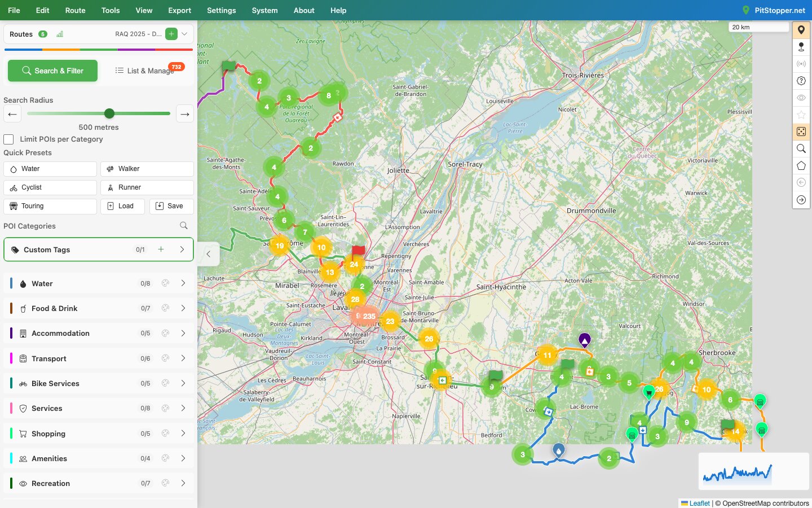Open the routes dropdown chevron
Image resolution: width=812 pixels, height=508 pixels.
tap(184, 34)
